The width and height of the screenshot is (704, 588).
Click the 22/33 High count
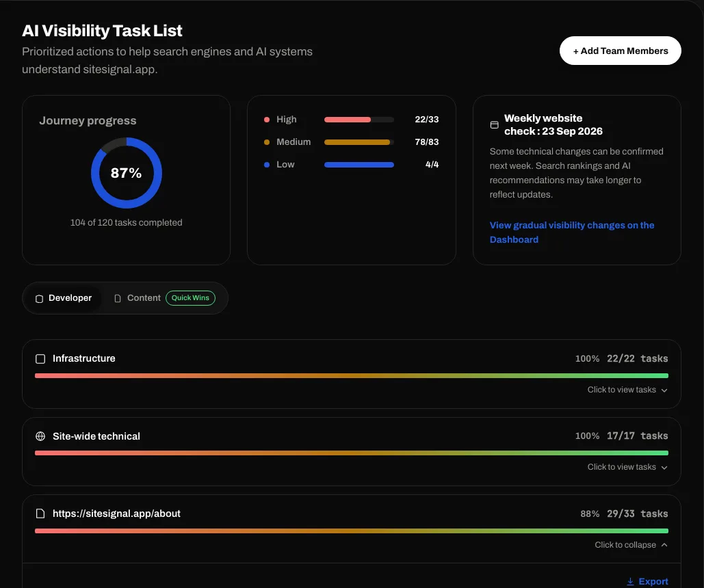click(426, 120)
